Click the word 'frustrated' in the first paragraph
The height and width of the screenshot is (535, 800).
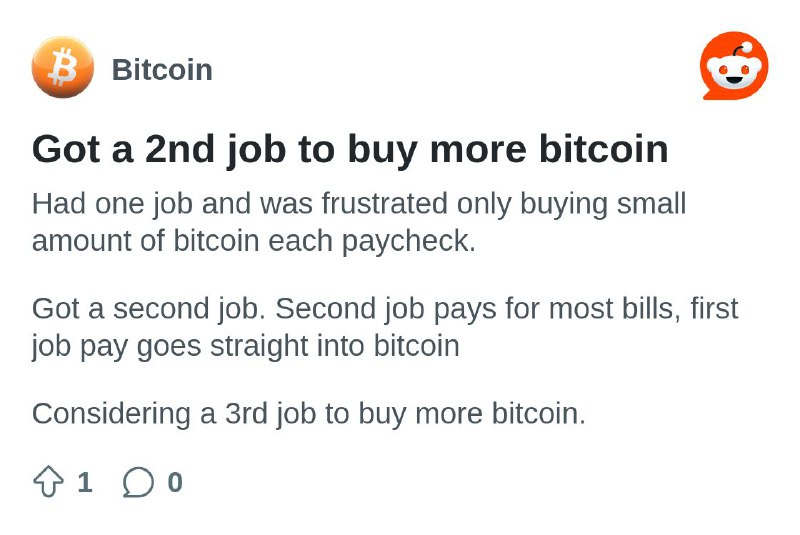(x=385, y=203)
